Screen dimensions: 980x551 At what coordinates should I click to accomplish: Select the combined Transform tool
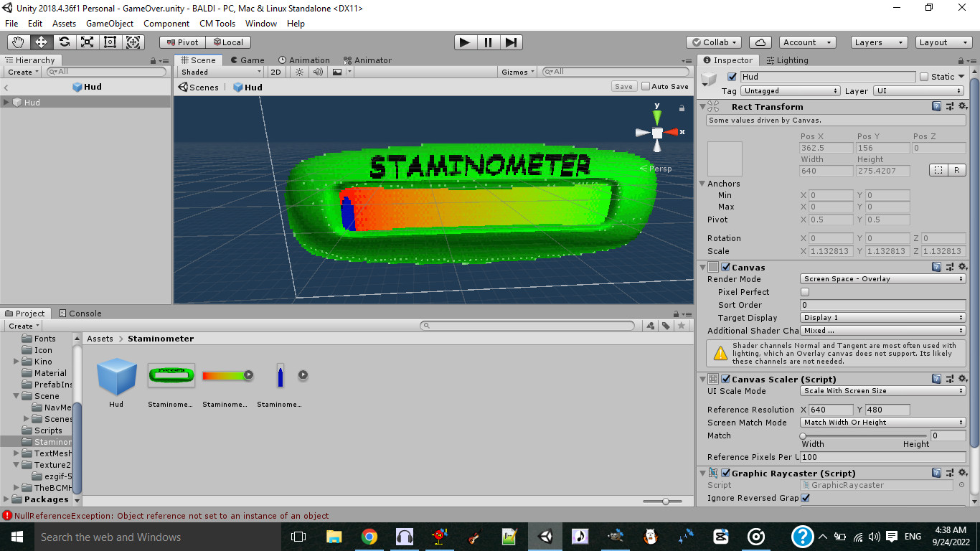133,42
